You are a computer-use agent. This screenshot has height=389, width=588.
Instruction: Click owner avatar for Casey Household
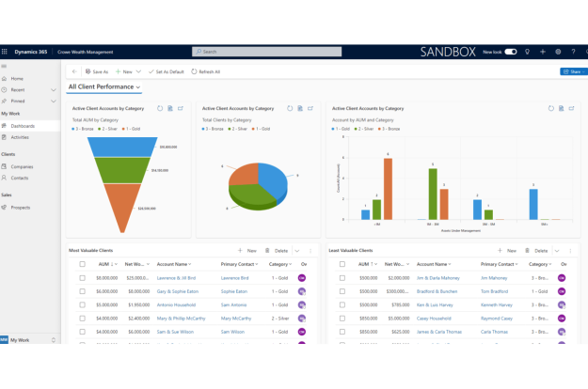[562, 319]
